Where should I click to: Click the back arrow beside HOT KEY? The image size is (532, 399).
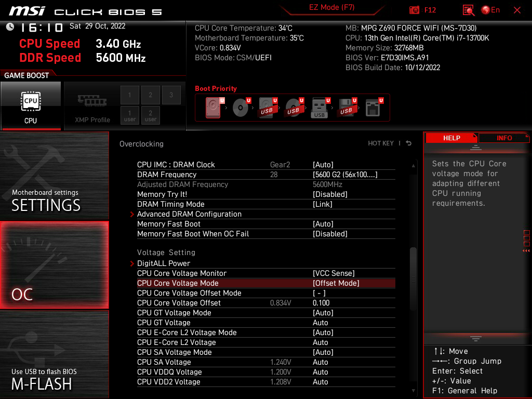coord(409,143)
